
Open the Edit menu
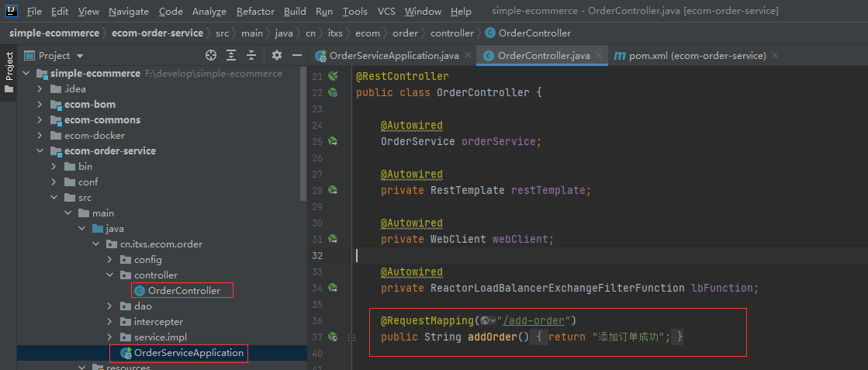(60, 11)
